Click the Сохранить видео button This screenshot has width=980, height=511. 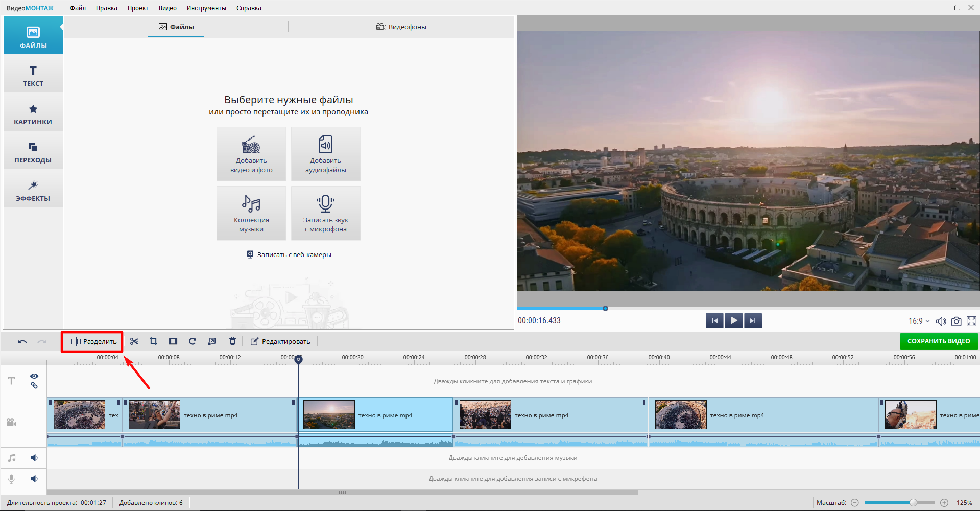click(939, 341)
